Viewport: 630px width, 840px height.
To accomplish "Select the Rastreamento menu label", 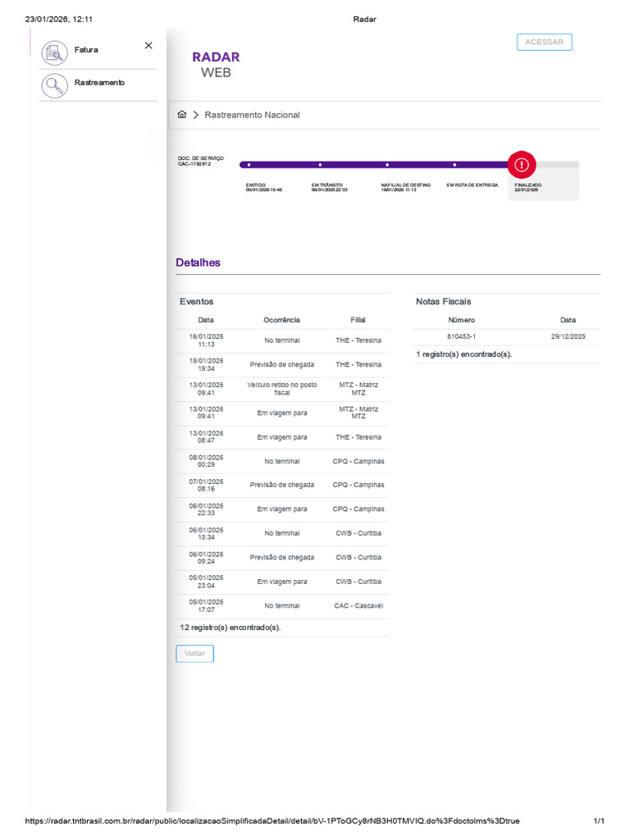I will 99,83.
